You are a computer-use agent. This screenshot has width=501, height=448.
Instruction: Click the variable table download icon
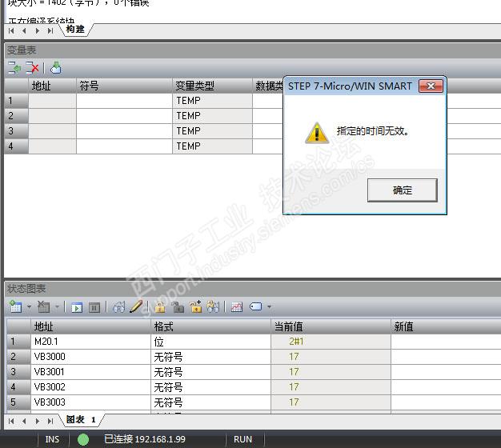pyautogui.click(x=56, y=68)
